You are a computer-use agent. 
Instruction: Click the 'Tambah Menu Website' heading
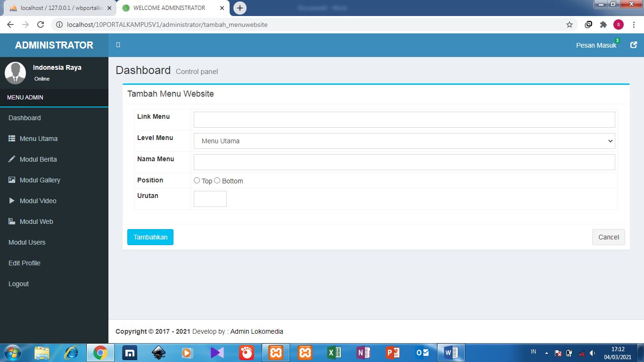coord(171,94)
